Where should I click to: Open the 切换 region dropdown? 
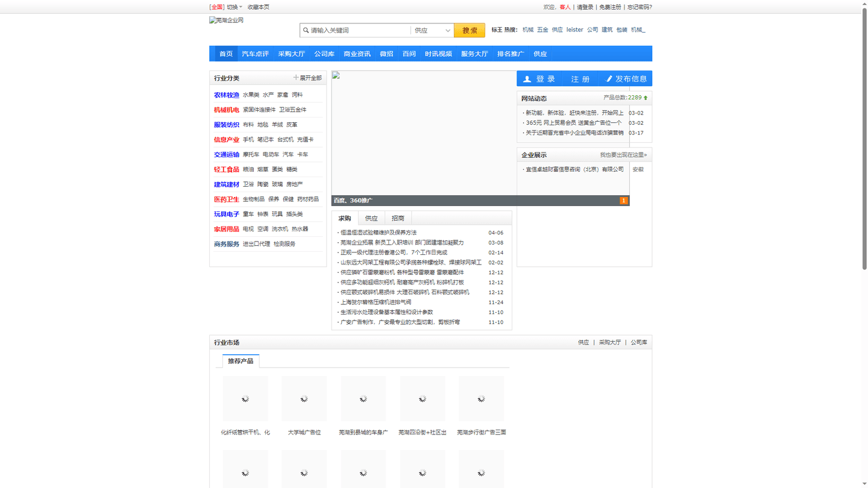pos(234,7)
